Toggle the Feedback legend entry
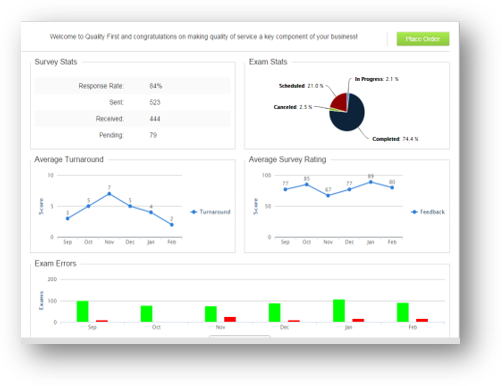The height and width of the screenshot is (386, 502). pyautogui.click(x=428, y=212)
